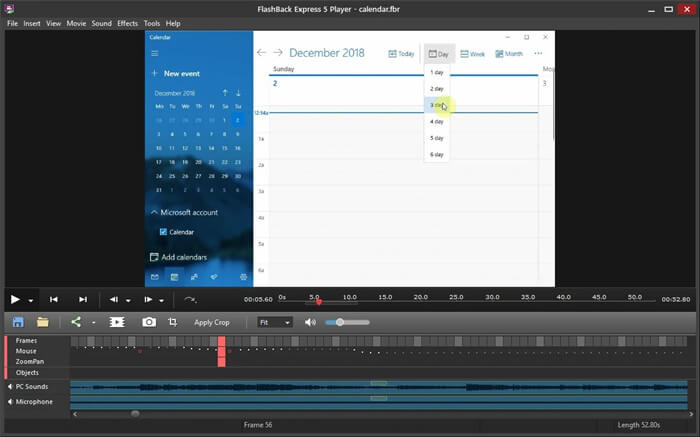Expand the Share options dropdown arrow
Viewport: 700px width, 437px height.
(93, 323)
